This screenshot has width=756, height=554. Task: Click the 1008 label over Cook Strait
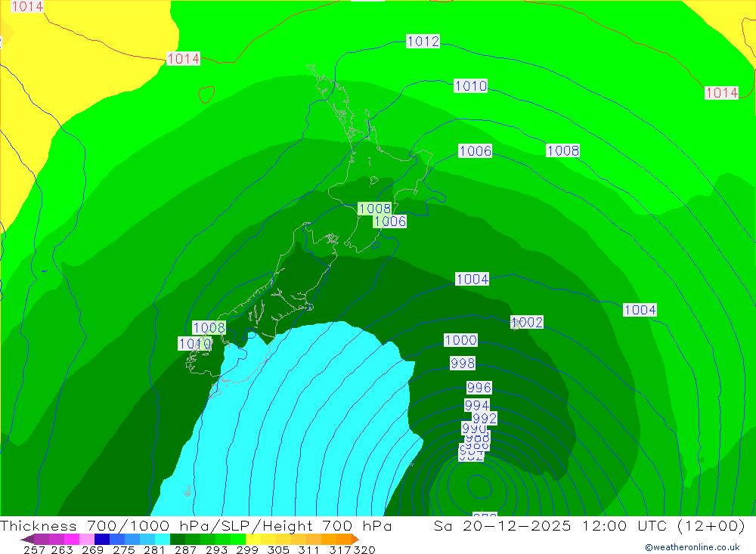375,209
